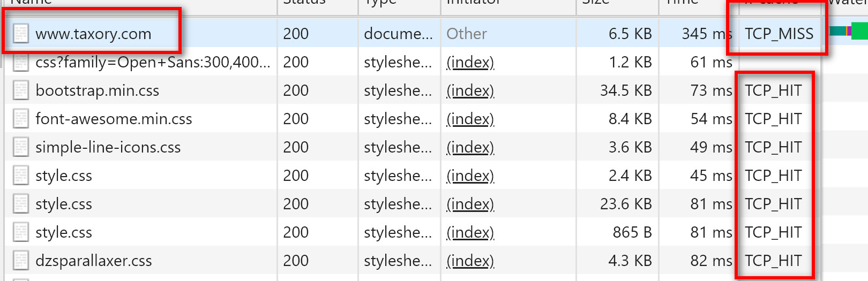This screenshot has height=281, width=868.
Task: Follow the (index) initiator link for bootstrap.min.css
Action: tap(470, 90)
